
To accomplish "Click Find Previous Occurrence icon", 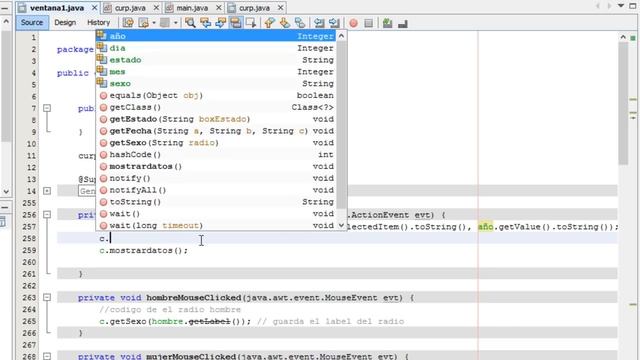I will [x=205, y=23].
